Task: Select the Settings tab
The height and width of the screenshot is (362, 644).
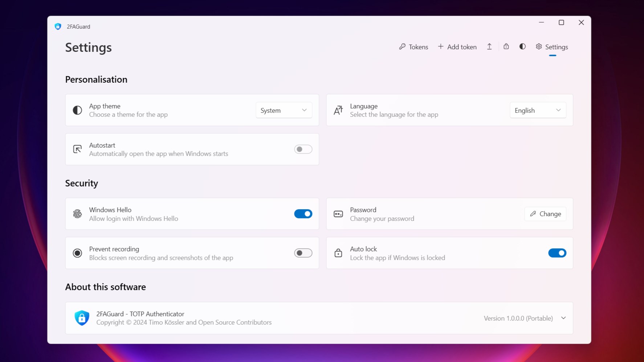Action: tap(551, 47)
